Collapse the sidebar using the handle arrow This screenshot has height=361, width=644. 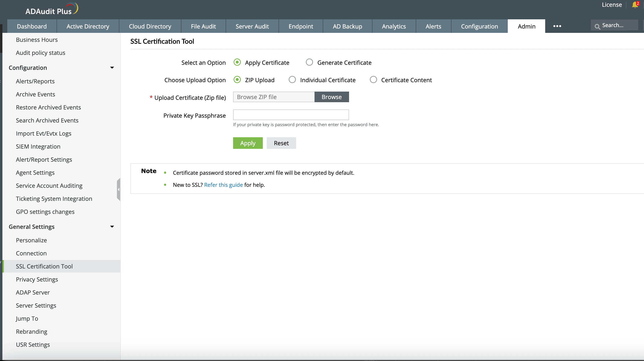click(119, 189)
